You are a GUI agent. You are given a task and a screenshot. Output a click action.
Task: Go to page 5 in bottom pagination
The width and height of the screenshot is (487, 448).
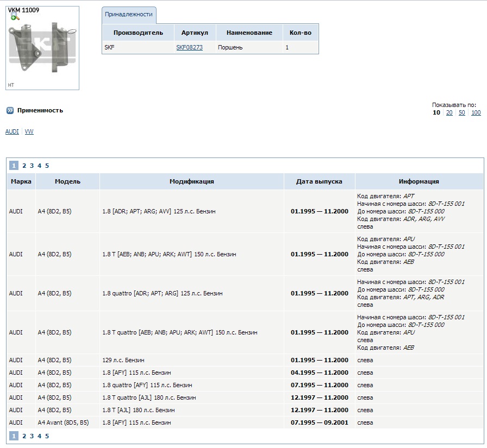(47, 436)
